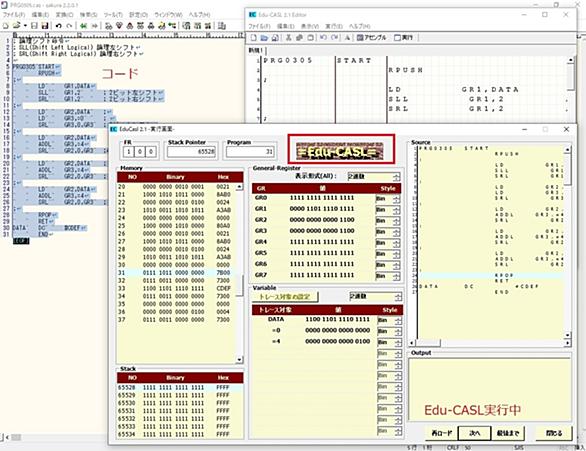
Task: Open the ツール menu in sakura editor
Action: 113,15
